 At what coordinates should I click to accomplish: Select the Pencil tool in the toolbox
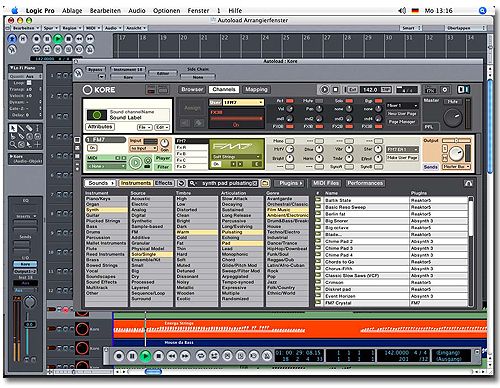pyautogui.click(x=21, y=128)
